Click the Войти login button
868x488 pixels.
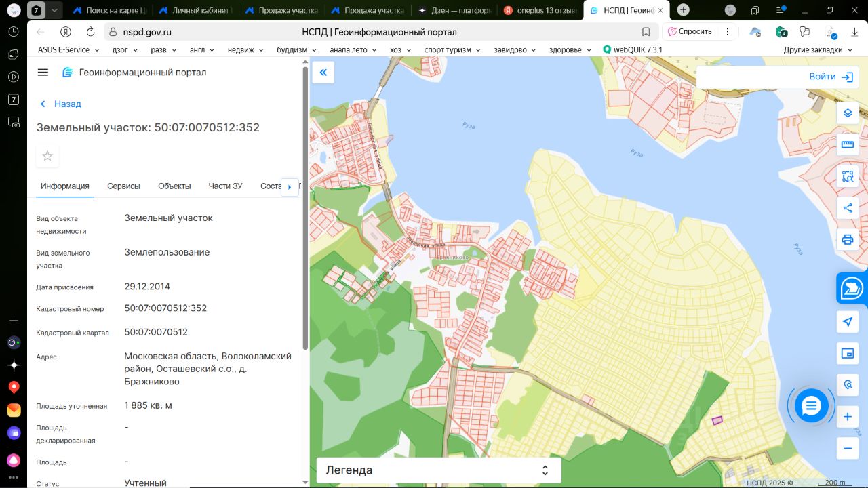tap(831, 77)
